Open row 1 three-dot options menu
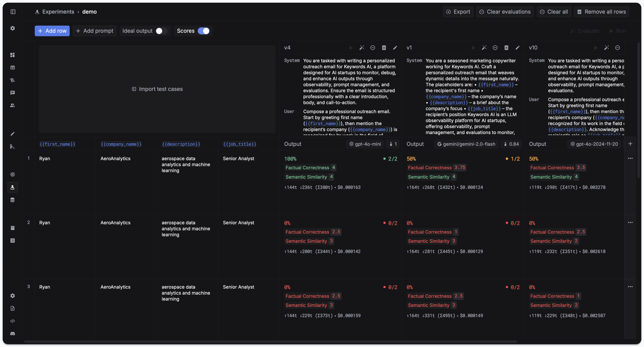644x347 pixels. pos(630,158)
